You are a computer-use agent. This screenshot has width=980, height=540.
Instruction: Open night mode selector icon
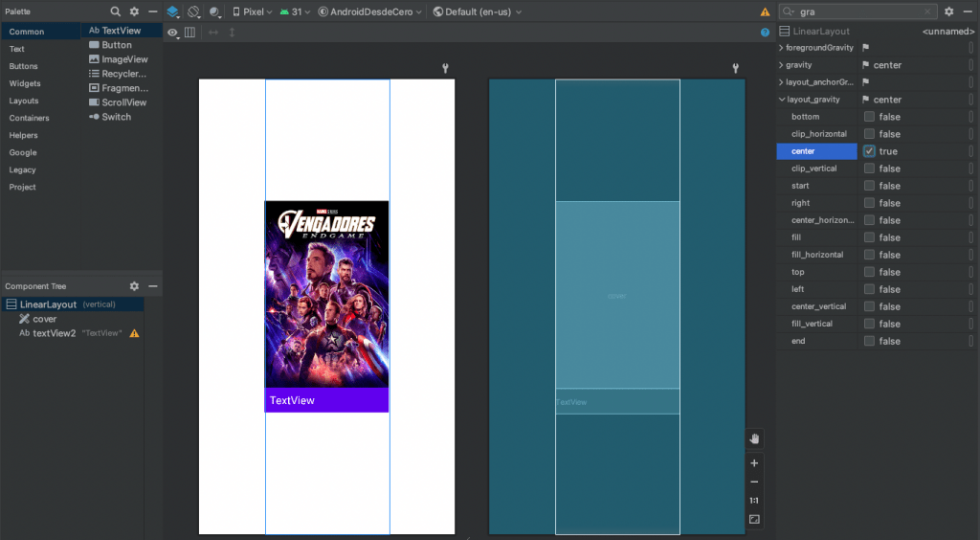[215, 11]
